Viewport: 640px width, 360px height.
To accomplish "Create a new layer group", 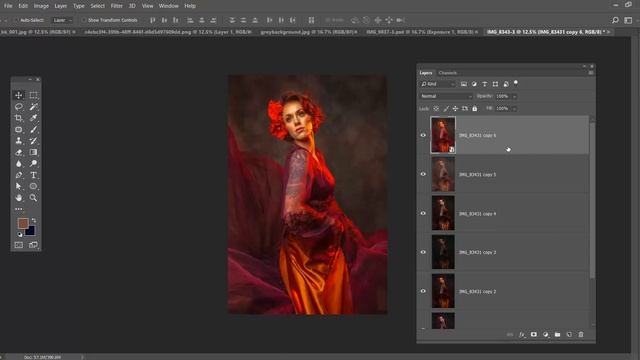I will click(x=558, y=335).
